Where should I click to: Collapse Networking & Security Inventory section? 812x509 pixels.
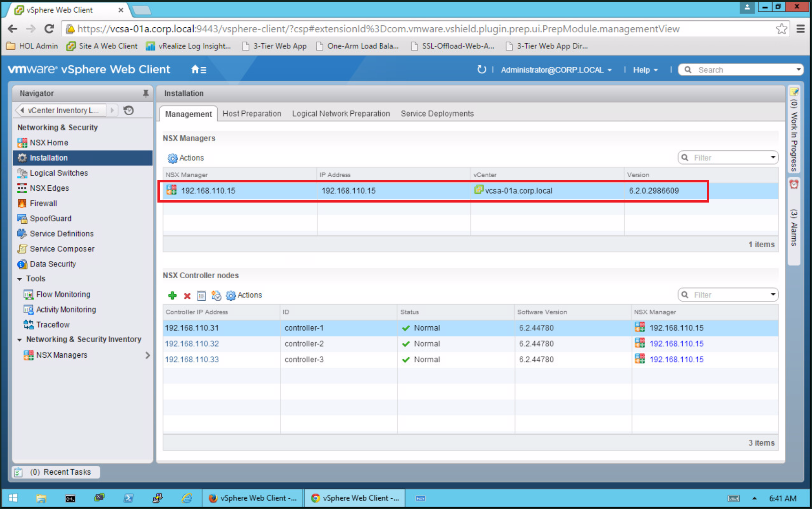20,340
